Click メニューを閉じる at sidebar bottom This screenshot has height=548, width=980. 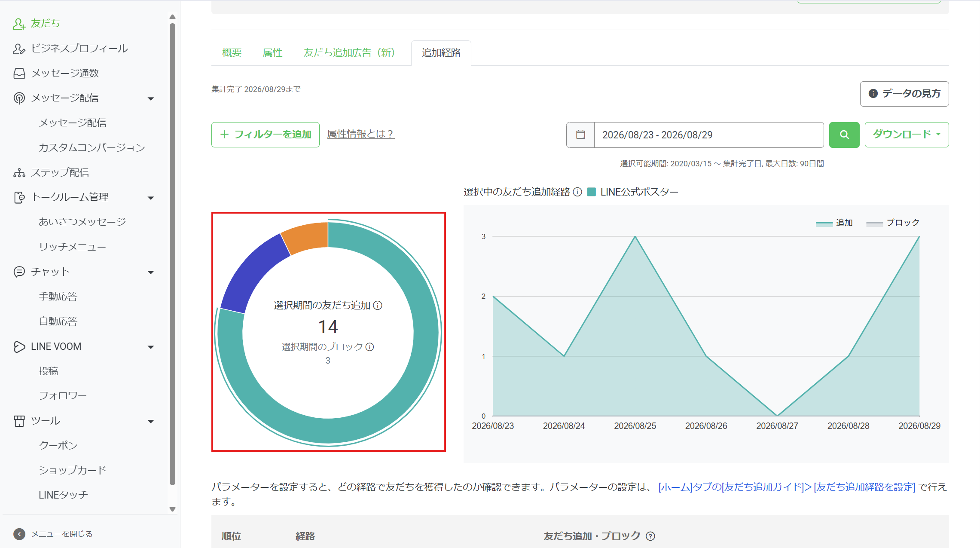[61, 534]
